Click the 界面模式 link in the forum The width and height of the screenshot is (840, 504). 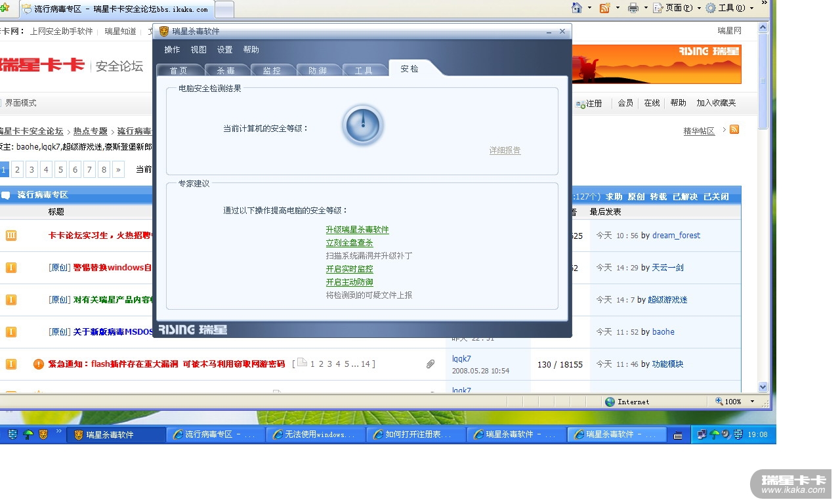[x=21, y=103]
